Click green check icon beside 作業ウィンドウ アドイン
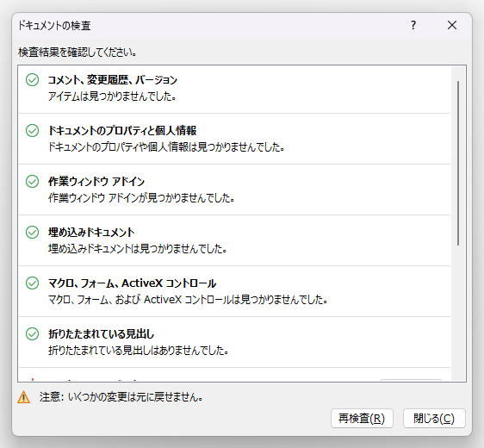The width and height of the screenshot is (484, 448). point(32,181)
